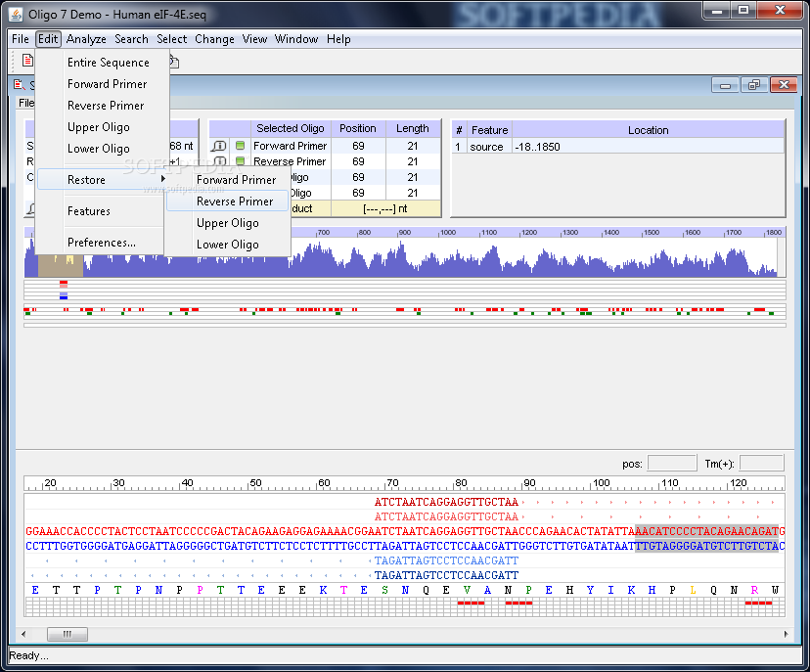Screen dimensions: 810x672
Task: Click the blue reverse primer marker bar
Action: [x=64, y=295]
